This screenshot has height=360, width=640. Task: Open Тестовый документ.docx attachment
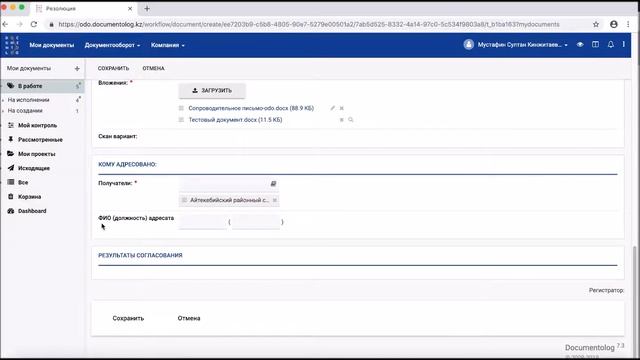coord(235,120)
